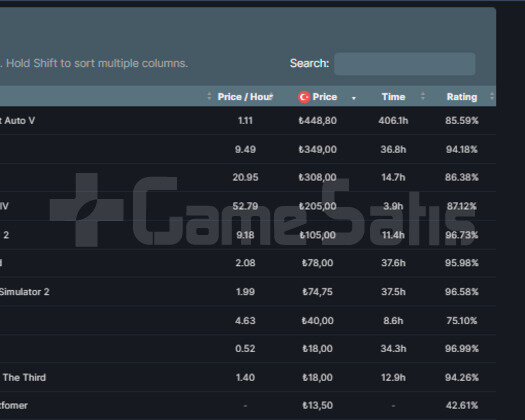
Task: Click the 1.99 price per hour value
Action: (245, 292)
